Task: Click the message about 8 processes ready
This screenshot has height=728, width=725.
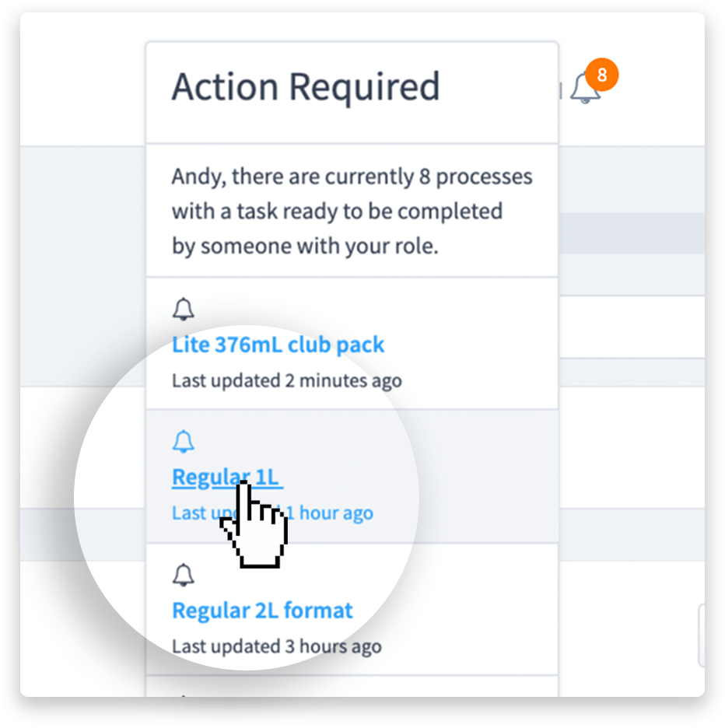Action: (352, 211)
